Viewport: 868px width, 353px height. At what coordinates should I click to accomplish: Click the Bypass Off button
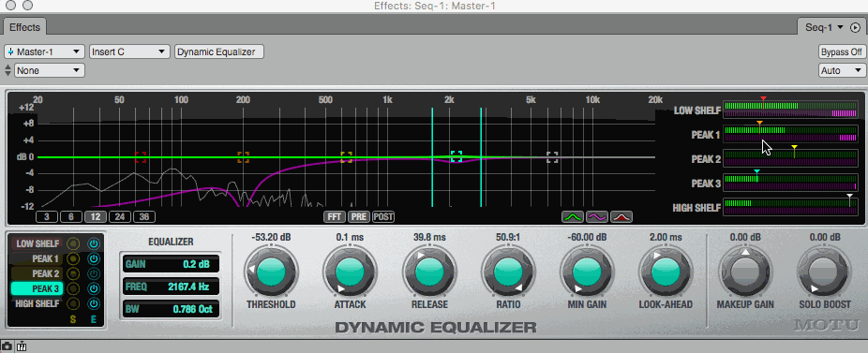point(842,51)
